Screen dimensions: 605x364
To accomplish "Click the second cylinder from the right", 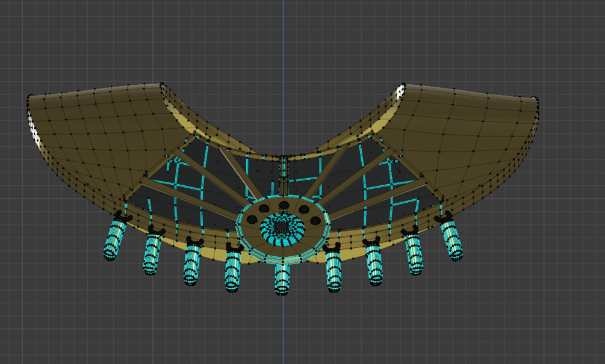I will pyautogui.click(x=414, y=254).
